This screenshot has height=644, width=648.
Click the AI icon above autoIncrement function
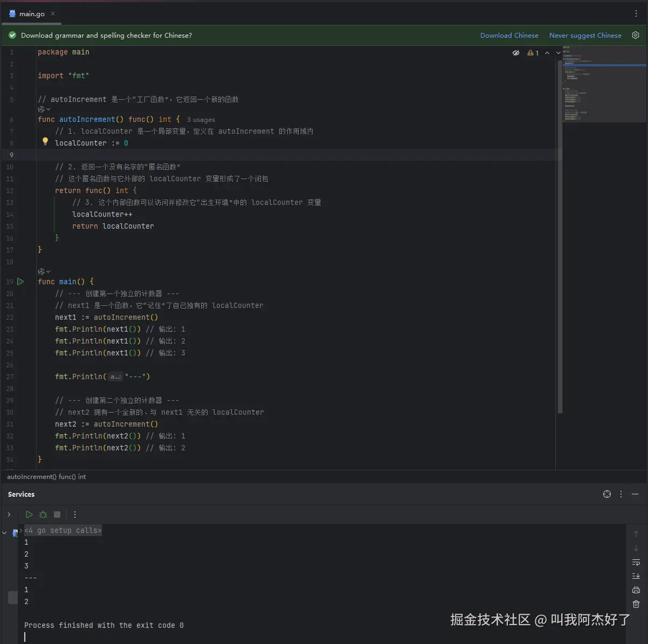coord(41,109)
